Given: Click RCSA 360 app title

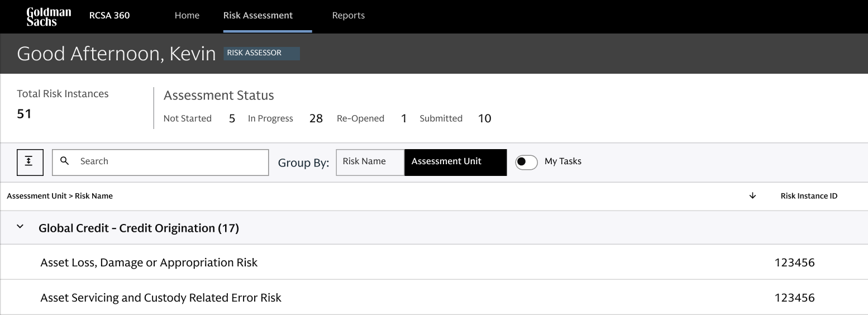Looking at the screenshot, I should [109, 16].
